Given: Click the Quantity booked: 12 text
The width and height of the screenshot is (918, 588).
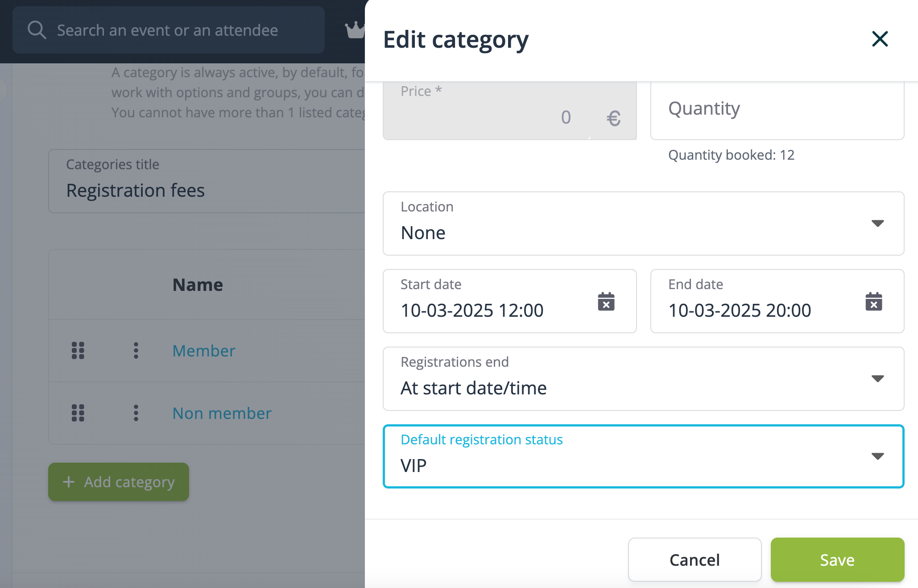Looking at the screenshot, I should (x=731, y=155).
